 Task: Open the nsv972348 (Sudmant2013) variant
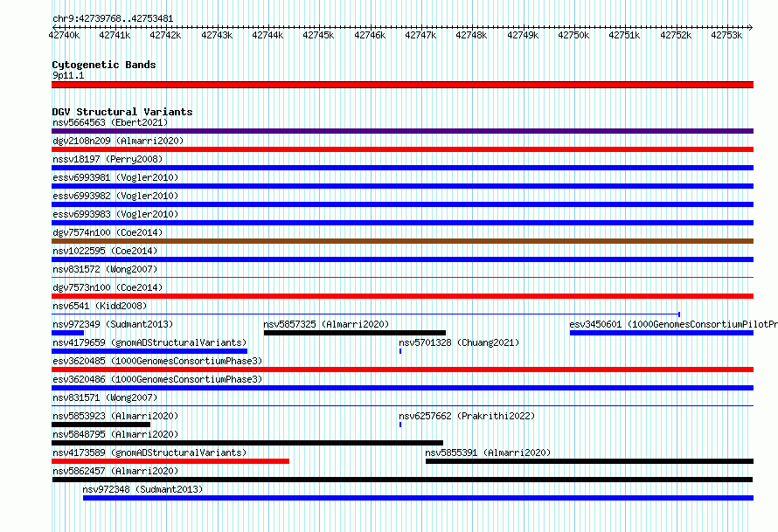pos(142,489)
